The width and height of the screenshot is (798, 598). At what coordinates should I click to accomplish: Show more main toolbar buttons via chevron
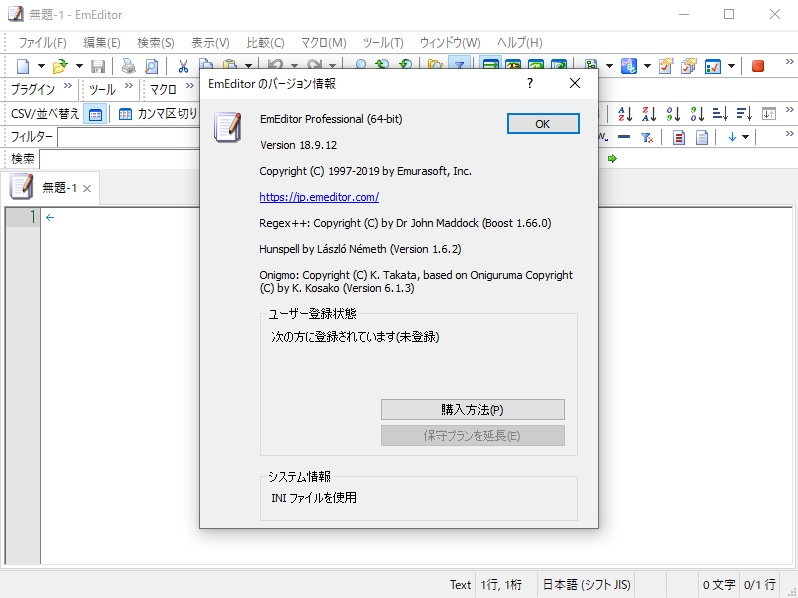coord(789,62)
